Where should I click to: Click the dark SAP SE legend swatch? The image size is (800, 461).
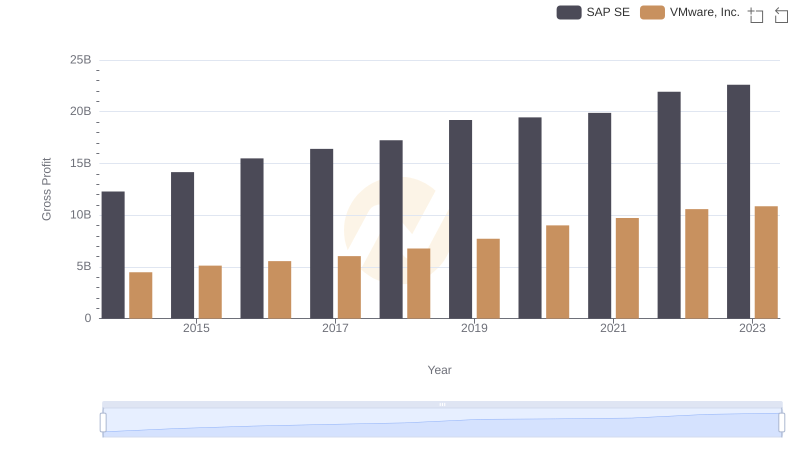tap(569, 12)
